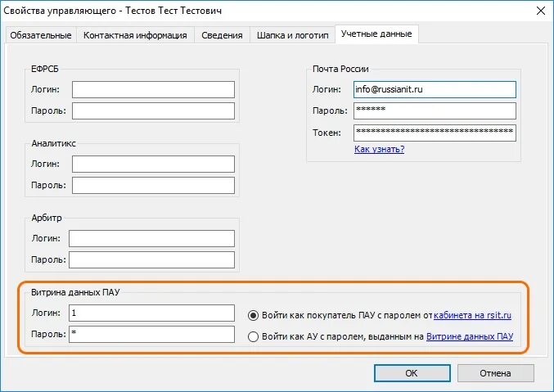Open the Сведения tab
Image resolution: width=554 pixels, height=392 pixels.
pos(223,35)
